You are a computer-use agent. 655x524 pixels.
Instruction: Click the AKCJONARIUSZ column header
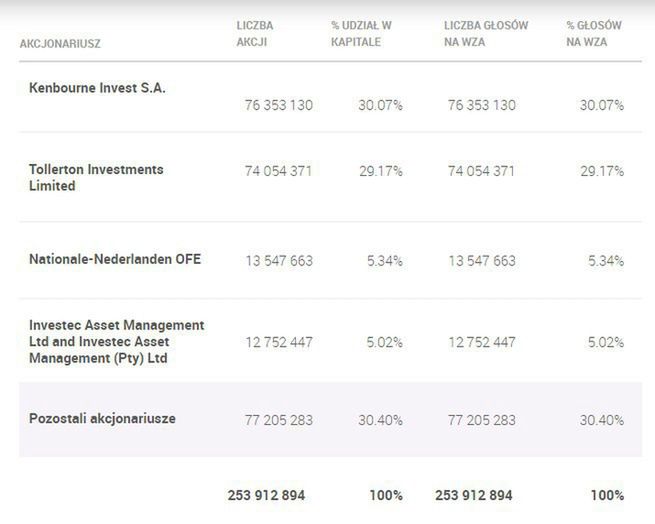(x=60, y=44)
